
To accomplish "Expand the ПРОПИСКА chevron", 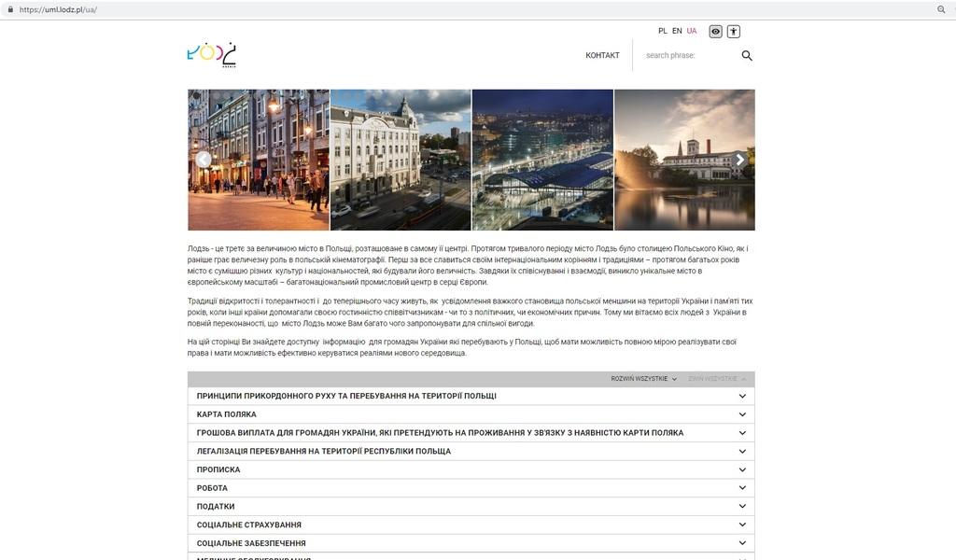I will pos(742,469).
